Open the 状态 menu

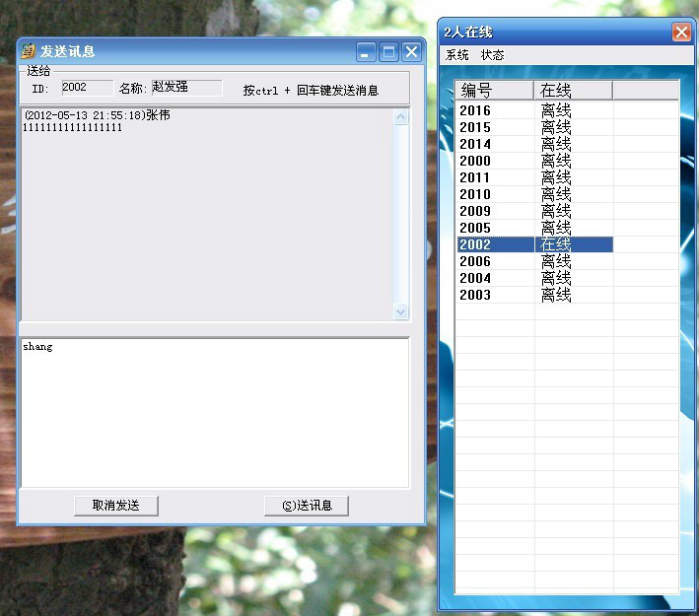click(x=492, y=55)
